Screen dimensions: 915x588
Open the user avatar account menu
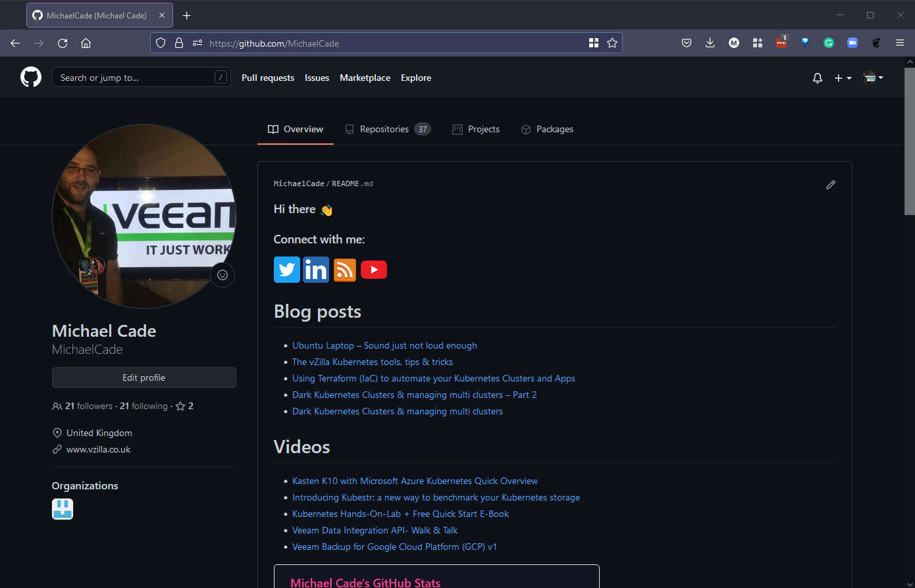tap(872, 78)
